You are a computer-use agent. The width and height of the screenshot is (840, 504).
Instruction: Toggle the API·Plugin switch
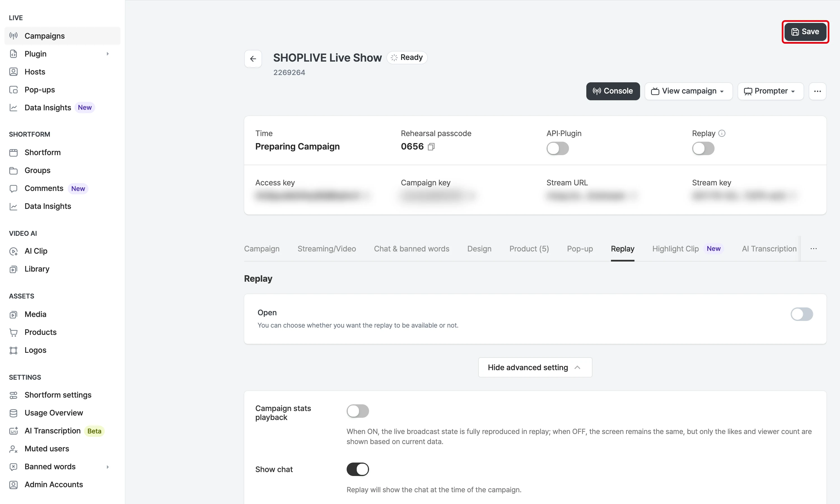tap(557, 148)
